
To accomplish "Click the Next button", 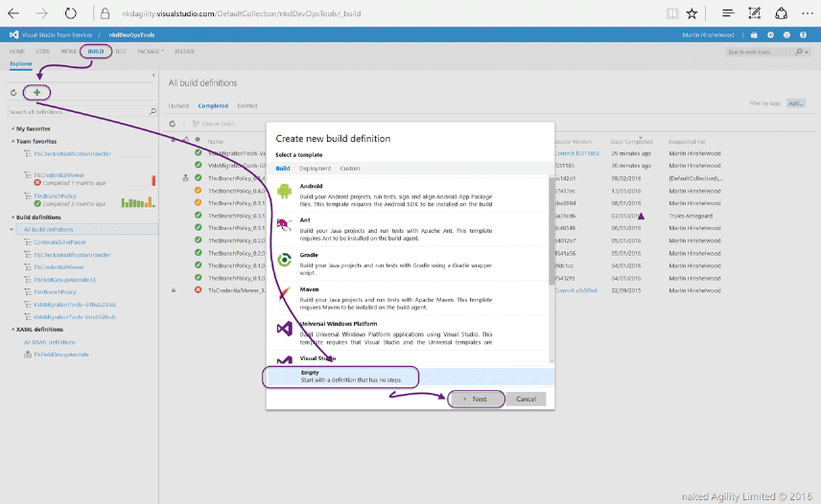I will tap(476, 399).
